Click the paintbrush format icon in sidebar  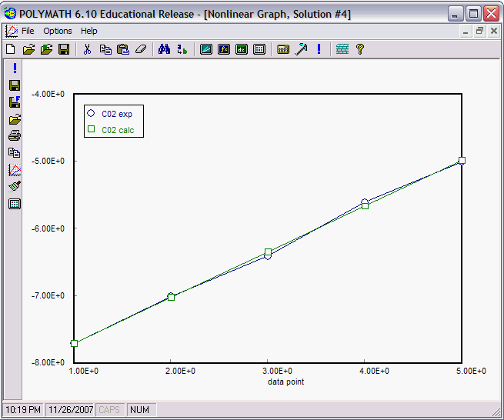click(x=14, y=186)
